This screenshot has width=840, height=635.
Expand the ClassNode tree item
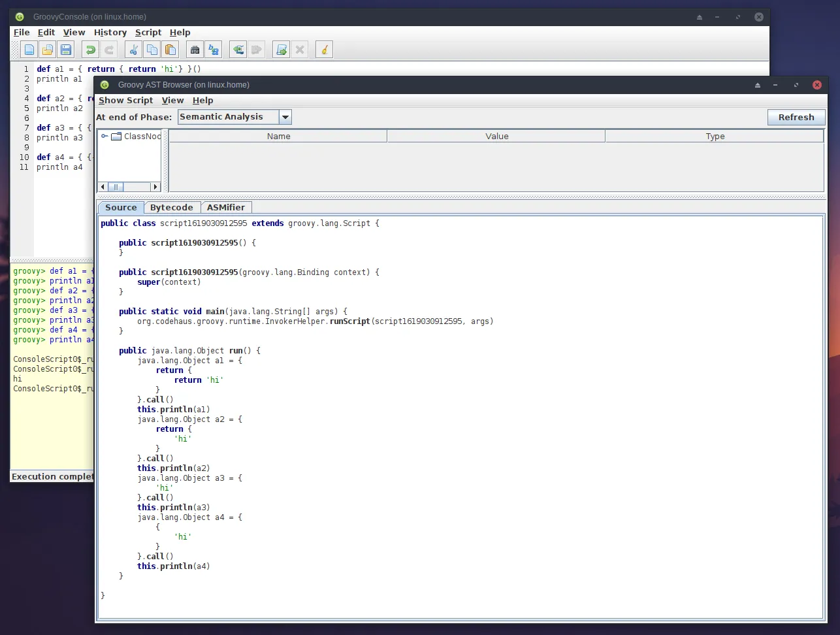104,137
